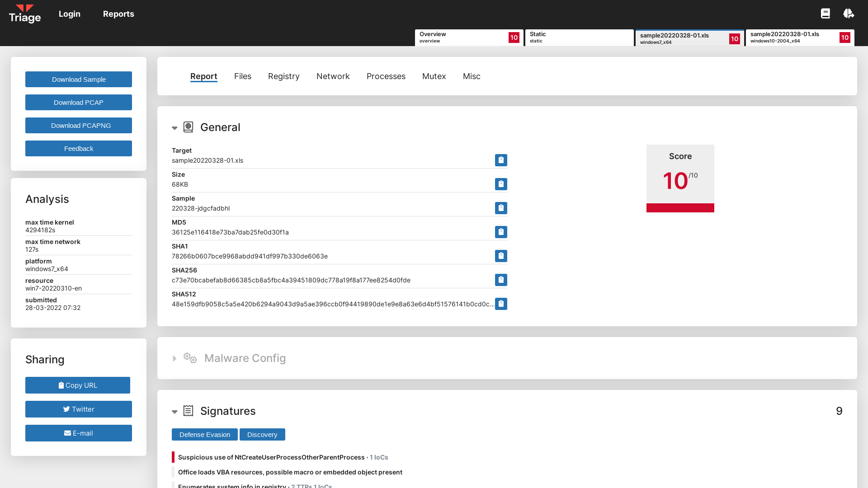Image resolution: width=868 pixels, height=488 pixels.
Task: Expand the Malware Config section
Action: pyautogui.click(x=175, y=358)
